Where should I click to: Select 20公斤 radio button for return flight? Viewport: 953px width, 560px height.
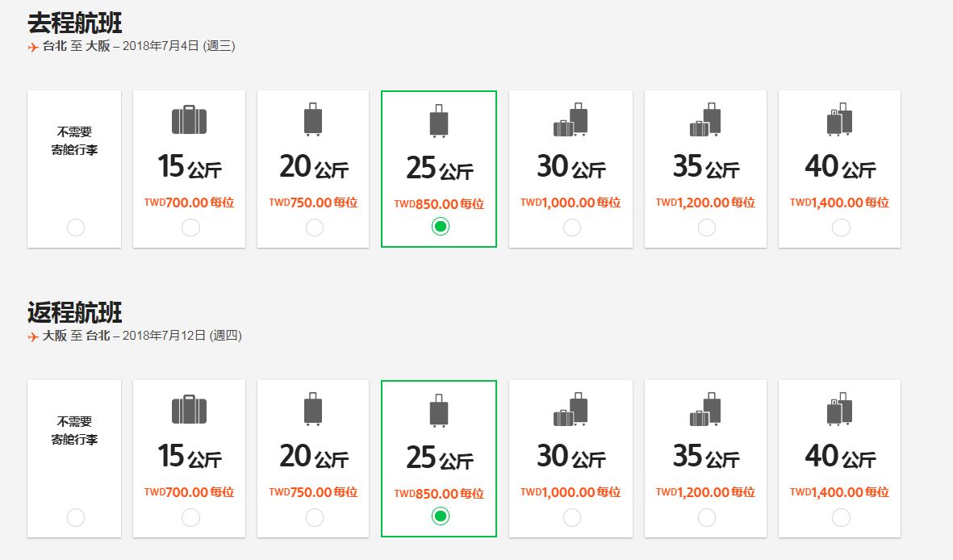pyautogui.click(x=315, y=517)
